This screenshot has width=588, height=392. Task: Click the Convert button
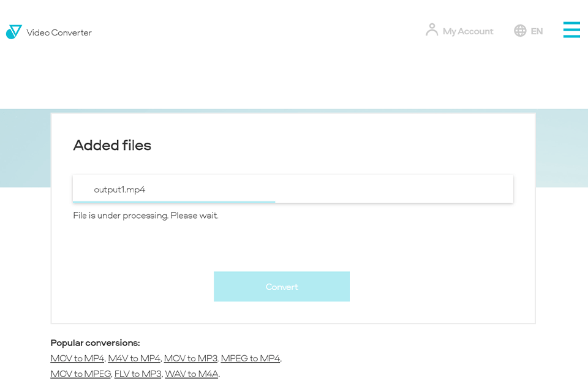(x=282, y=286)
